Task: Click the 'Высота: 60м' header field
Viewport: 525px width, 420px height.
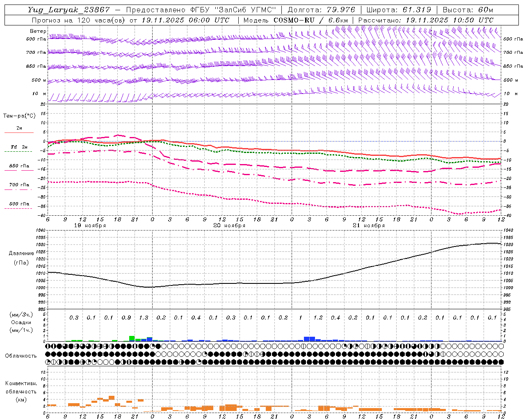Action: [468, 10]
